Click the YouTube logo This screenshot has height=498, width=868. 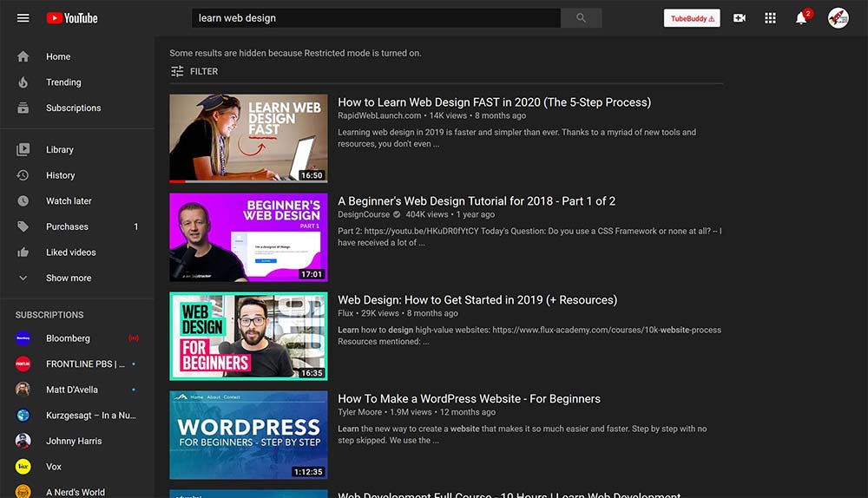(x=72, y=18)
